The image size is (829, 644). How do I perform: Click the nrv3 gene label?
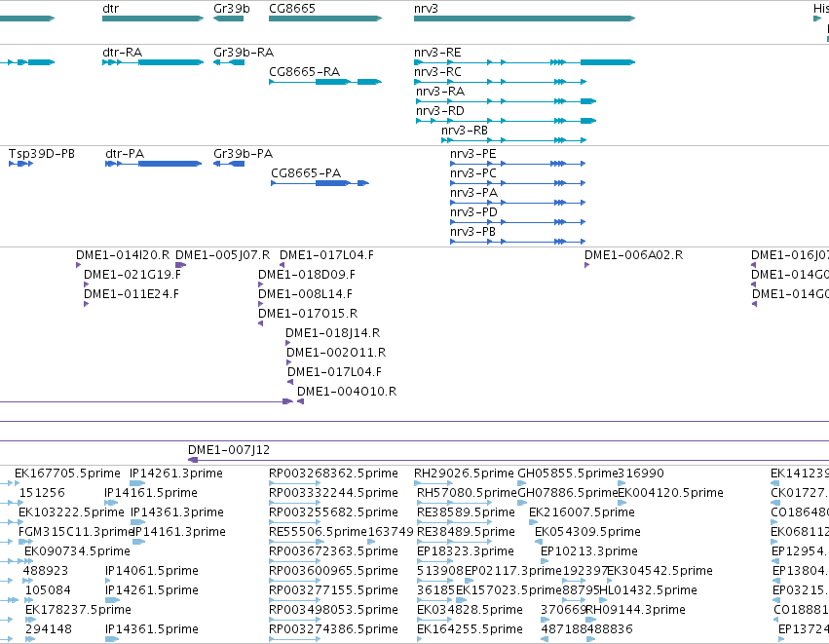(x=426, y=9)
